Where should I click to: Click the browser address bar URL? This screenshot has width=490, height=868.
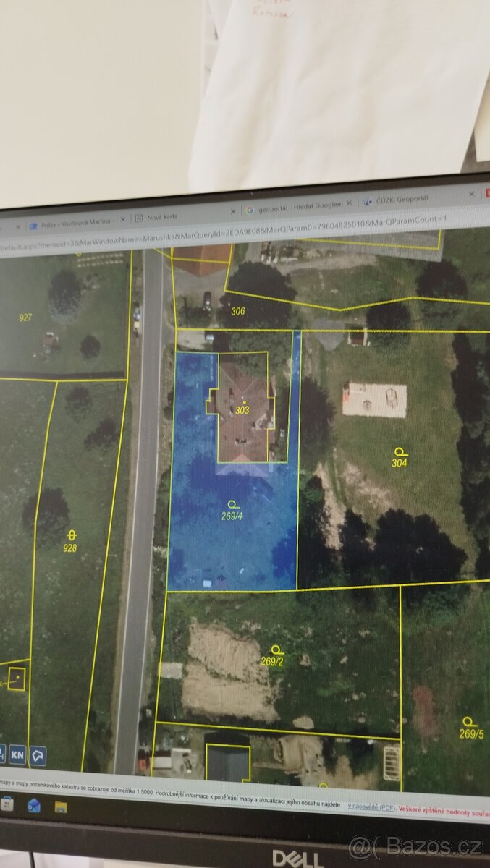217,234
